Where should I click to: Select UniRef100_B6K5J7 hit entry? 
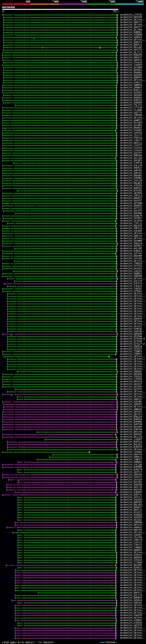pos(131,593)
